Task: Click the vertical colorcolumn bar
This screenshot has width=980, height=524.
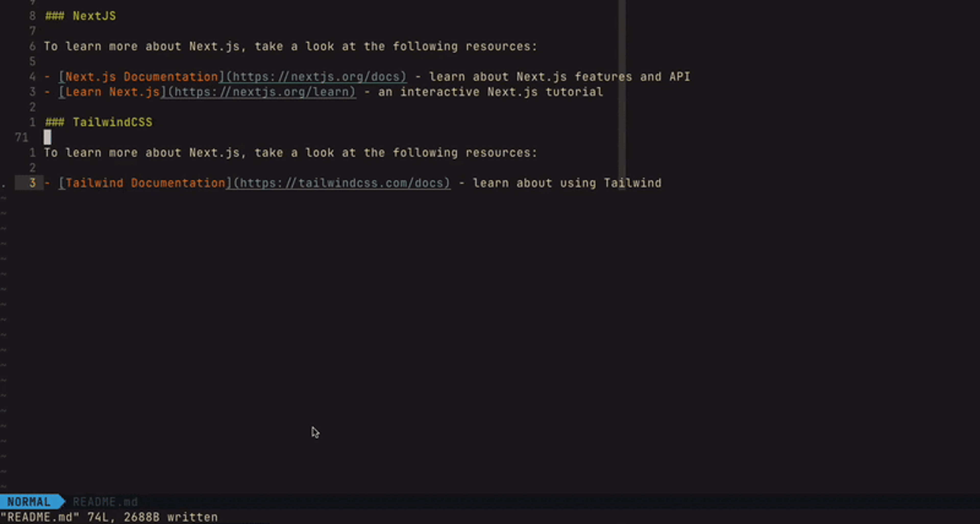Action: coord(622,95)
